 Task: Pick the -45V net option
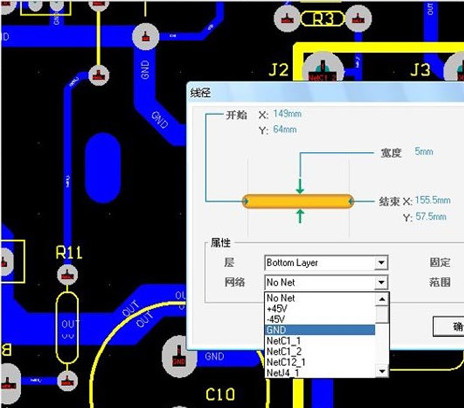tap(320, 319)
